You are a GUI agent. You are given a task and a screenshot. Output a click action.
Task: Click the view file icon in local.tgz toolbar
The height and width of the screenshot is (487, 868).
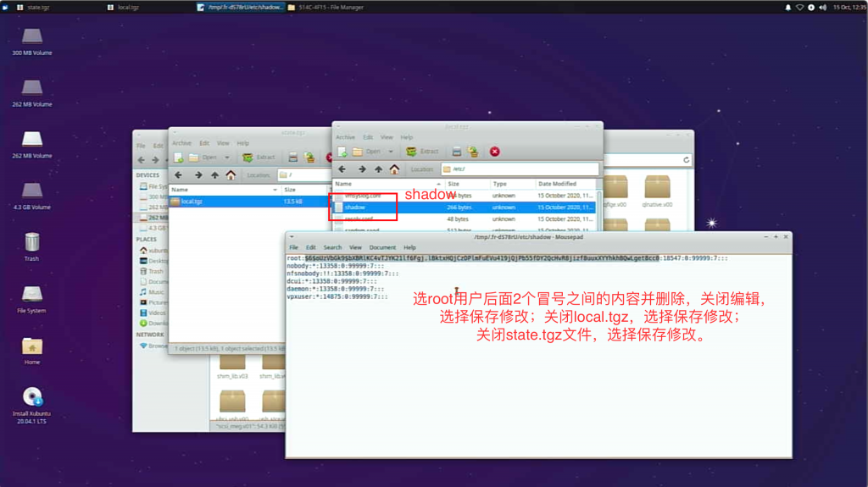click(x=456, y=152)
